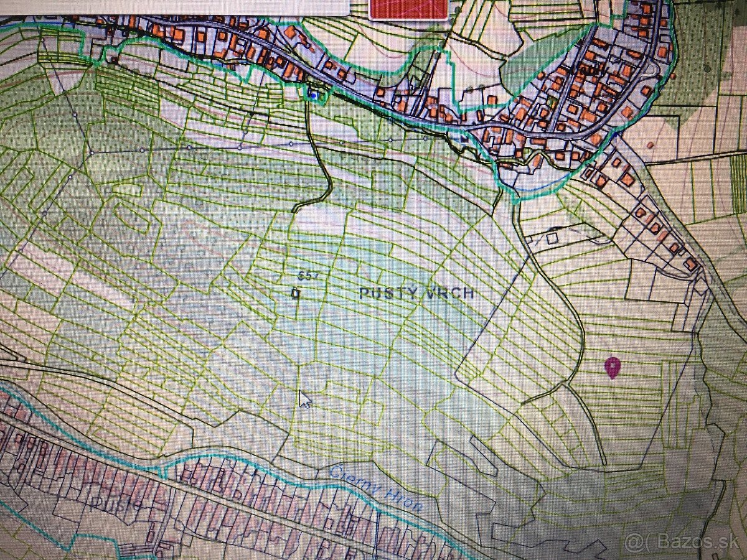Click the small monument symbol below elevation 657
This screenshot has width=747, height=560.
point(296,291)
